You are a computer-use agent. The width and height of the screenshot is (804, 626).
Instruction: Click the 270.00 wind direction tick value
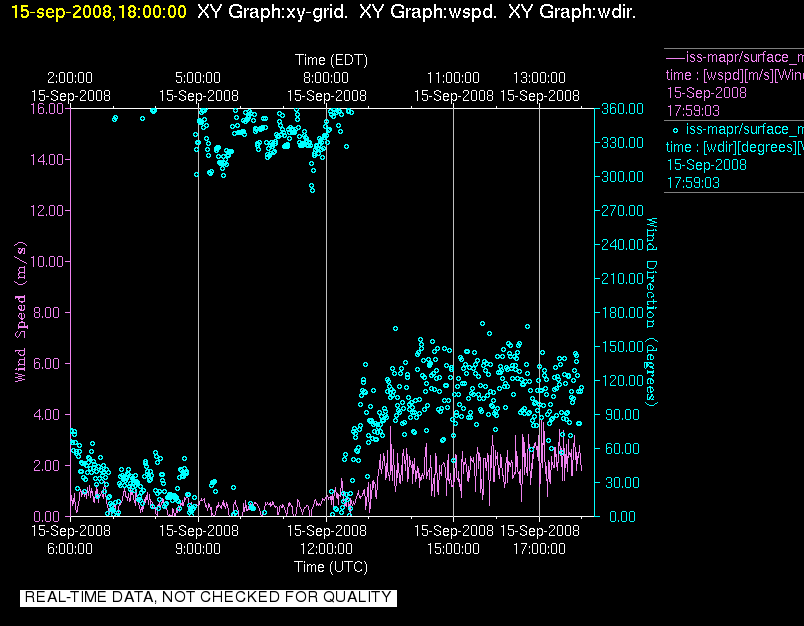[x=622, y=210]
